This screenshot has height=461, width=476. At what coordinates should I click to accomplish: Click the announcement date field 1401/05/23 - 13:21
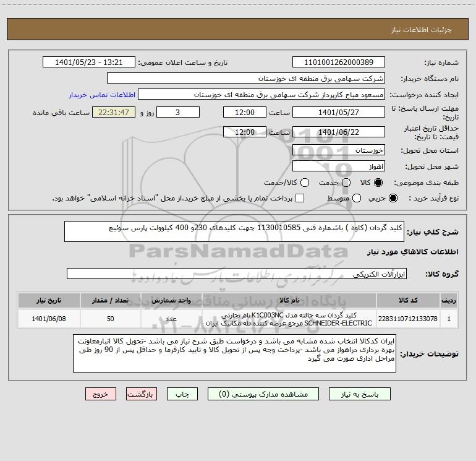point(88,62)
